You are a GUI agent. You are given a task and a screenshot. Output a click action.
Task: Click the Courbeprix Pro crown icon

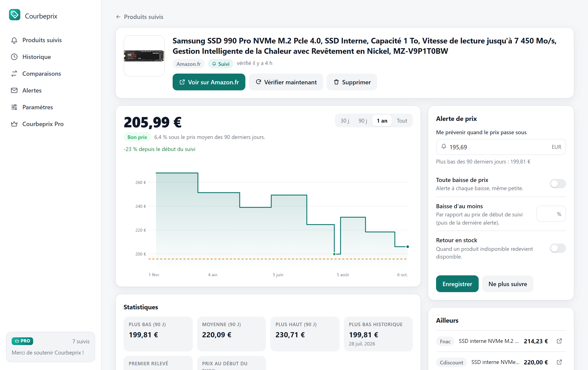click(14, 124)
